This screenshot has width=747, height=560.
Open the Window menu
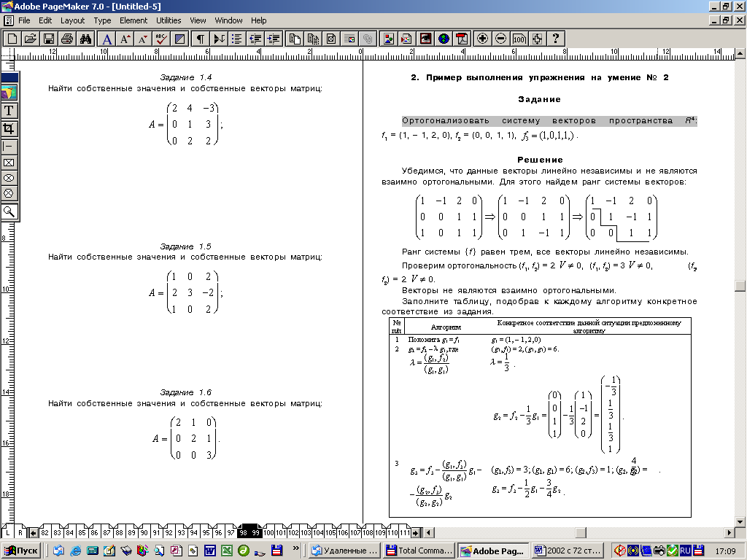[x=228, y=20]
